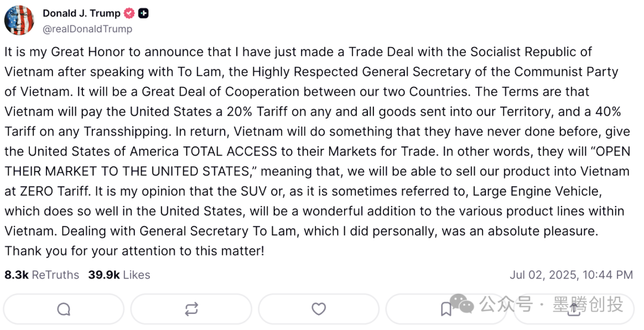Click the post text starting "It is my Great Honor"
The height and width of the screenshot is (330, 644).
coord(298,52)
